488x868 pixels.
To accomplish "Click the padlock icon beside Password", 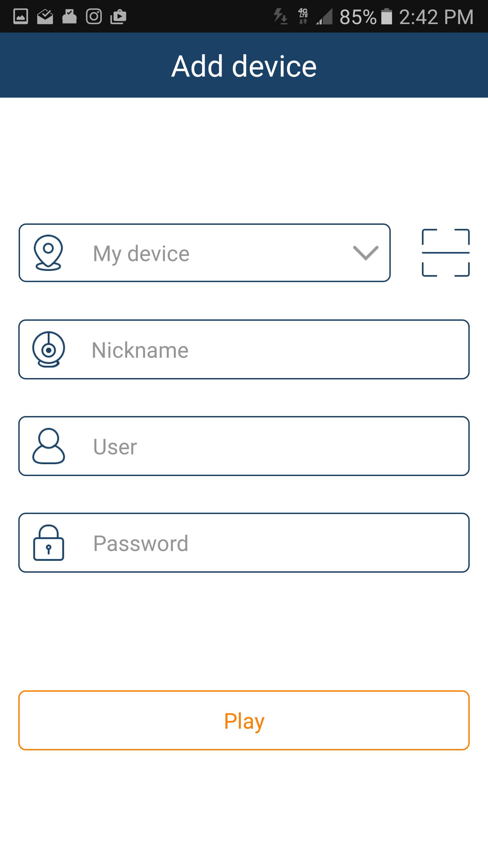I will [48, 542].
